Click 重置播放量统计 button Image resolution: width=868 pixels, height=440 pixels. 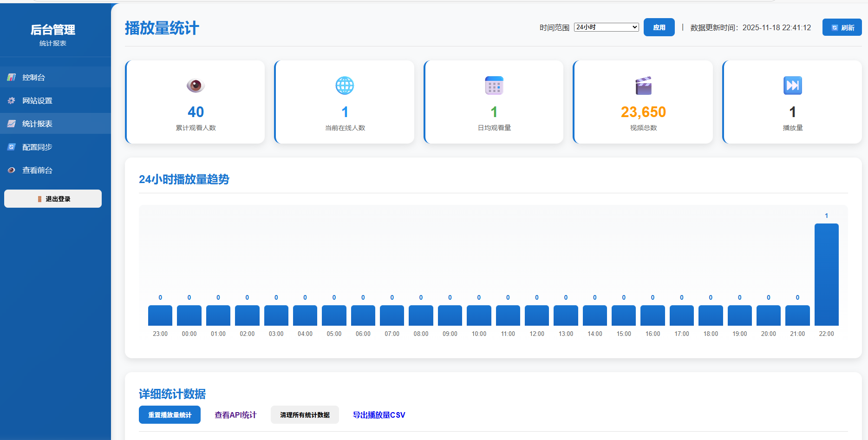tap(170, 415)
